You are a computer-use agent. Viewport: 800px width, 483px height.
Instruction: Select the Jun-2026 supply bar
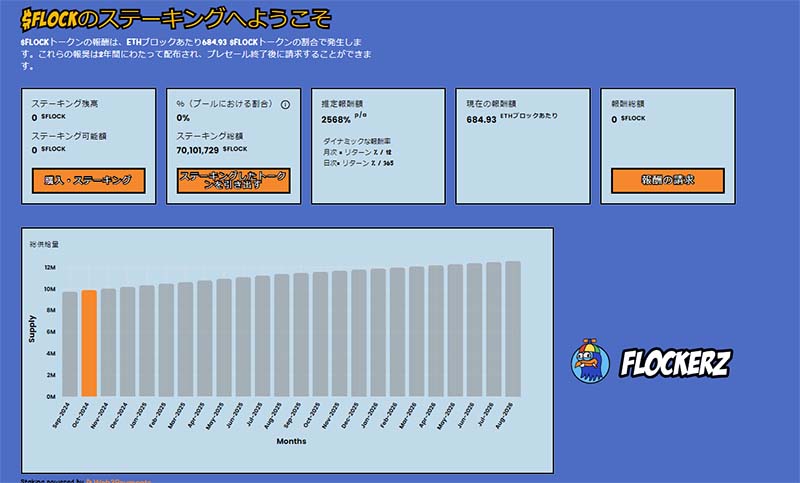(x=474, y=330)
